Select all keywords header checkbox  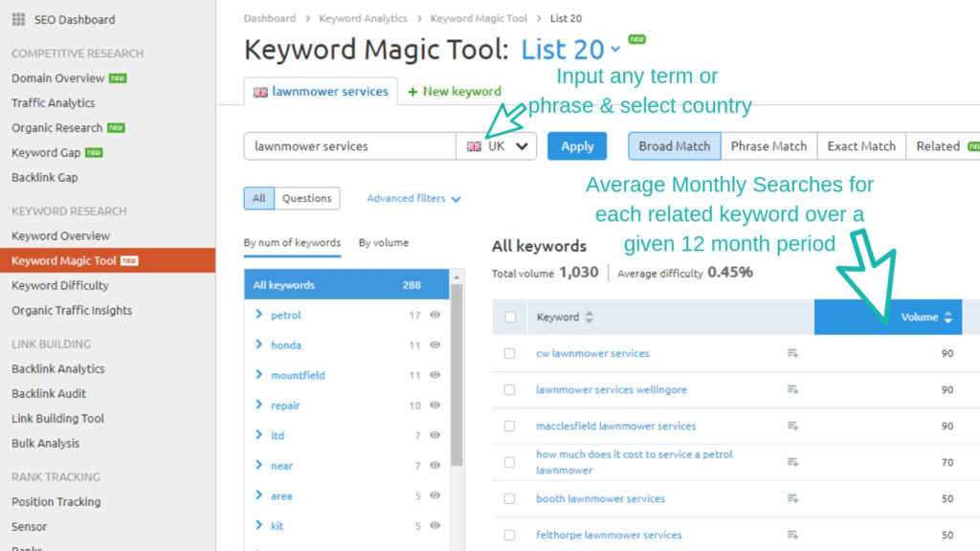point(510,317)
